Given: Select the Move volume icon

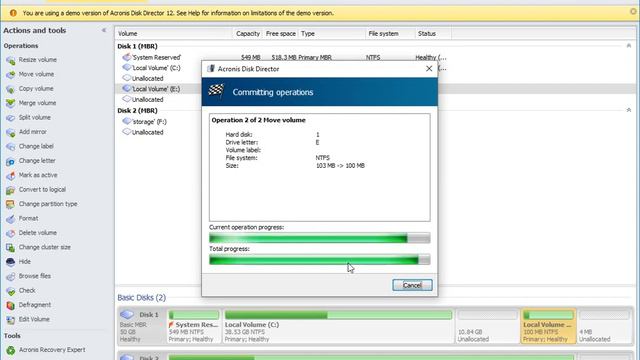Looking at the screenshot, I should coord(11,75).
